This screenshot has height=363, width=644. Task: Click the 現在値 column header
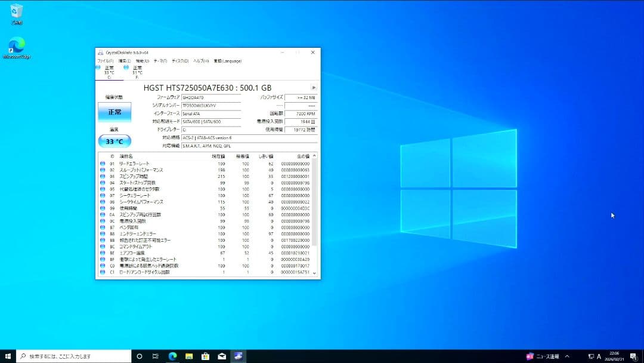point(218,156)
